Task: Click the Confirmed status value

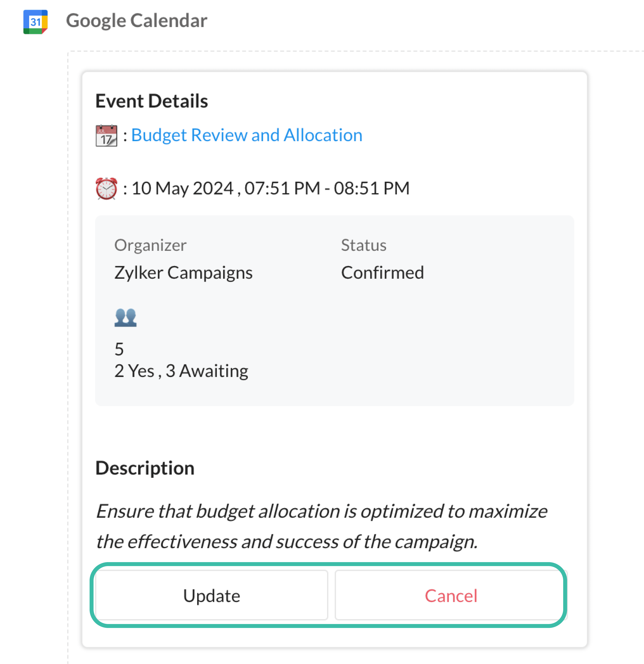Action: tap(382, 273)
